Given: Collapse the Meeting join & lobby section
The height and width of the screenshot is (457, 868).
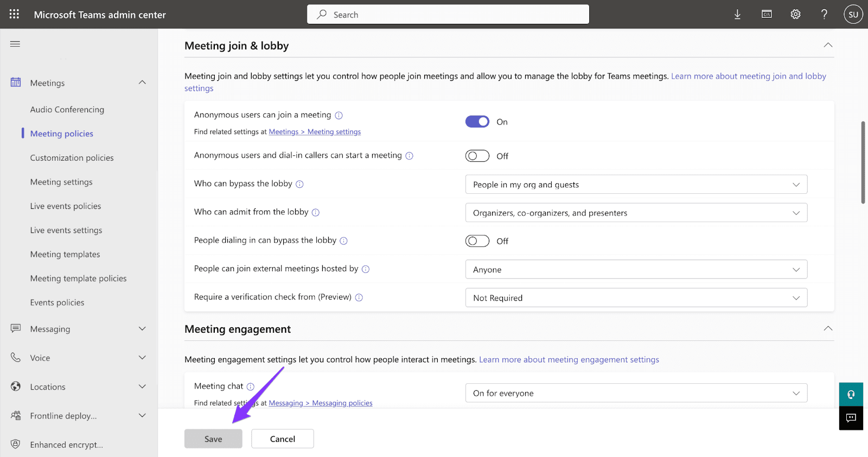Looking at the screenshot, I should 828,45.
